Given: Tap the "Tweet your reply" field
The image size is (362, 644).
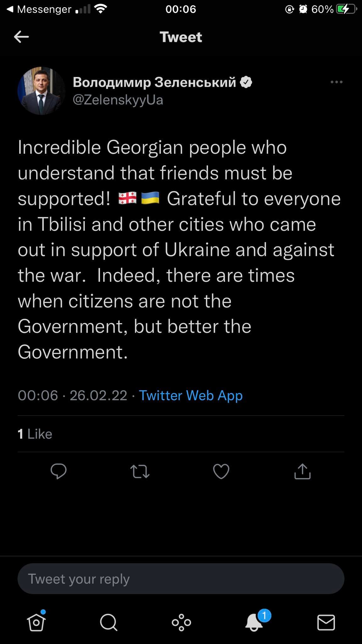Looking at the screenshot, I should [x=181, y=579].
